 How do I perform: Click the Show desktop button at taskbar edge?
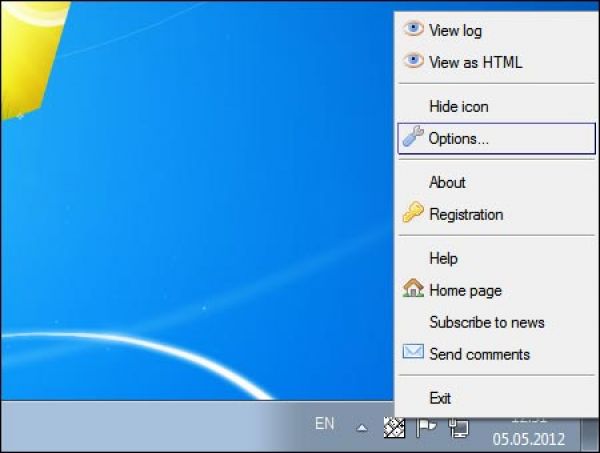[x=590, y=435]
